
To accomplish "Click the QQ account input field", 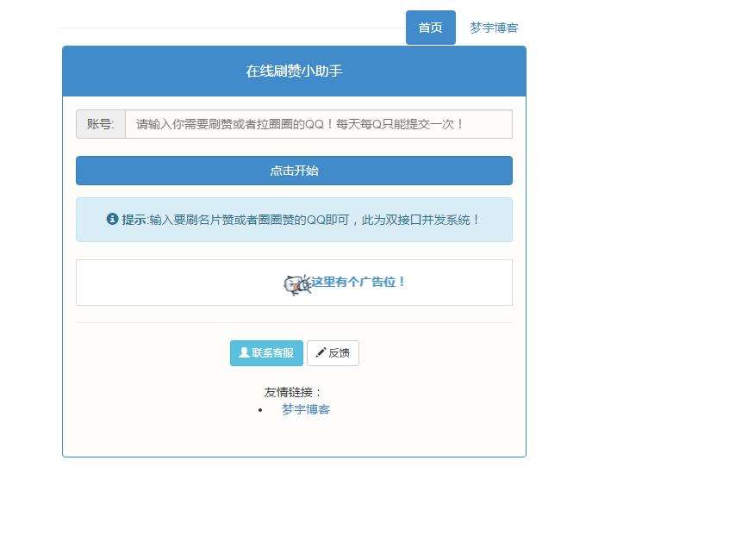I will 318,124.
